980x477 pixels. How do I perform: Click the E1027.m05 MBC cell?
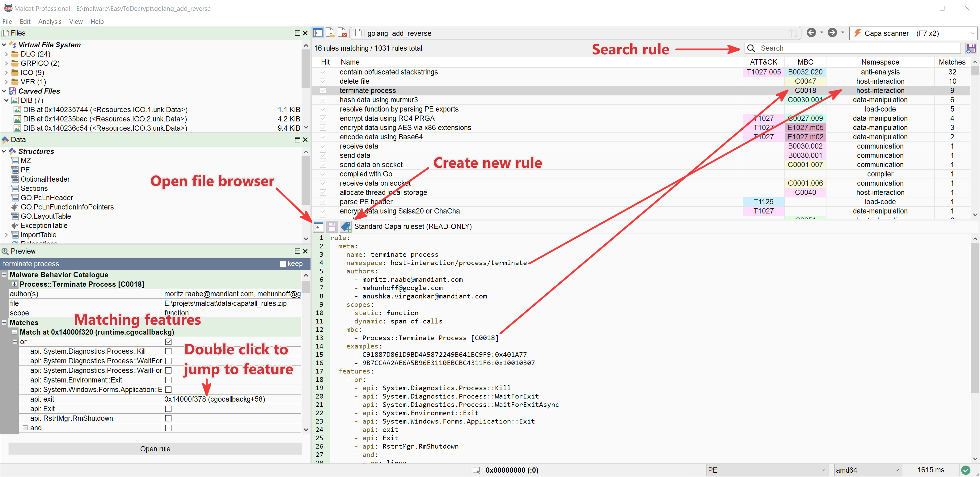coord(805,127)
